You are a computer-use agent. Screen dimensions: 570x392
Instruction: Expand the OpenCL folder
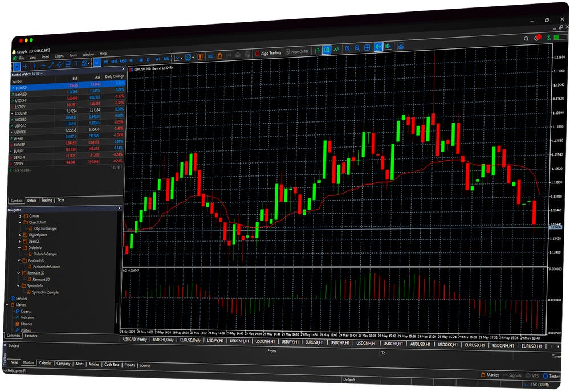coord(19,241)
